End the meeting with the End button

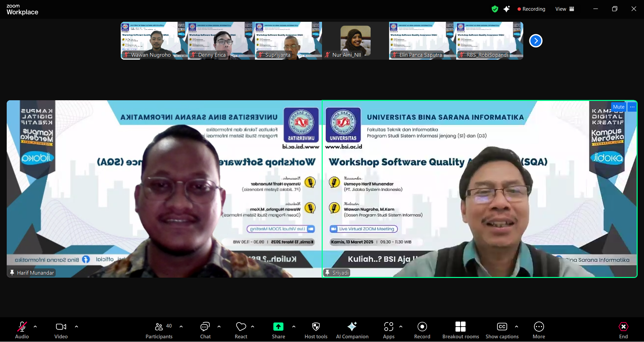coord(623,330)
